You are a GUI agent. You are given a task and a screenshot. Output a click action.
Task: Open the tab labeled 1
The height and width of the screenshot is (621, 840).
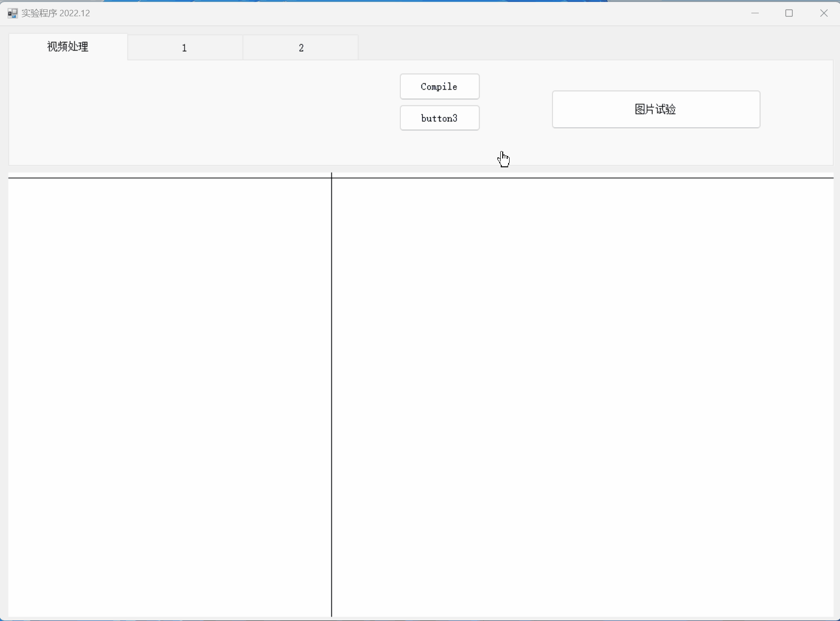point(185,48)
